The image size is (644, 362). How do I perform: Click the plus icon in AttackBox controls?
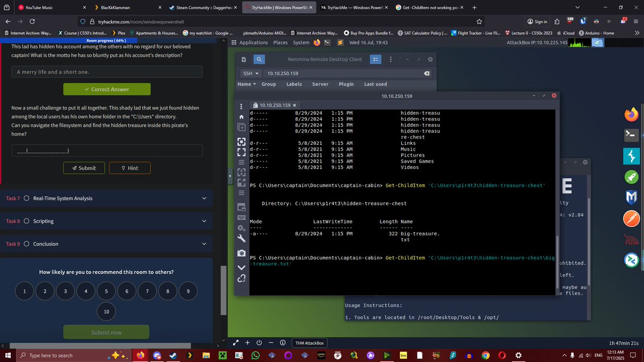(247, 343)
